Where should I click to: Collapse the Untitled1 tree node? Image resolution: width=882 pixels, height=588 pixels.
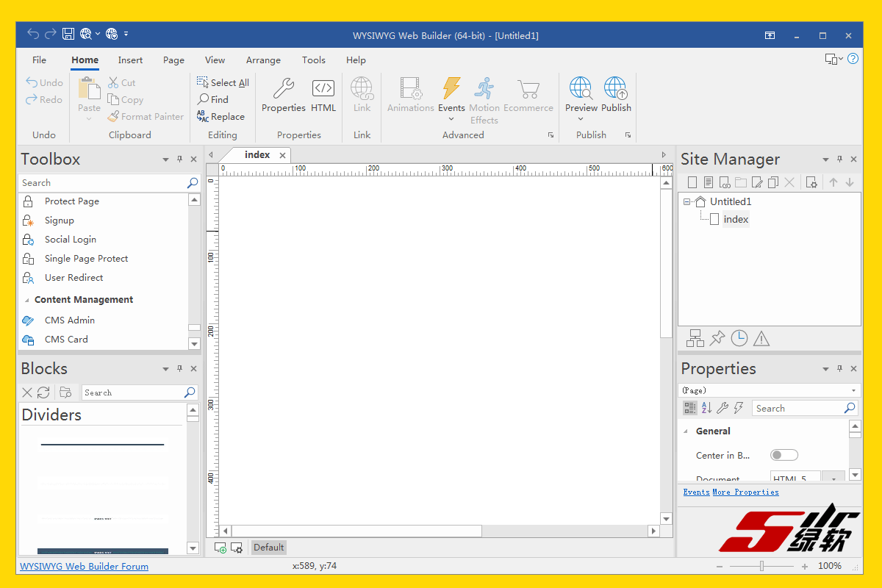687,201
